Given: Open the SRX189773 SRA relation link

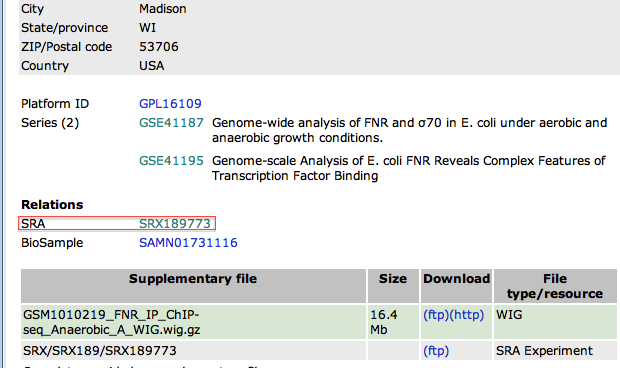Looking at the screenshot, I should pos(175,224).
